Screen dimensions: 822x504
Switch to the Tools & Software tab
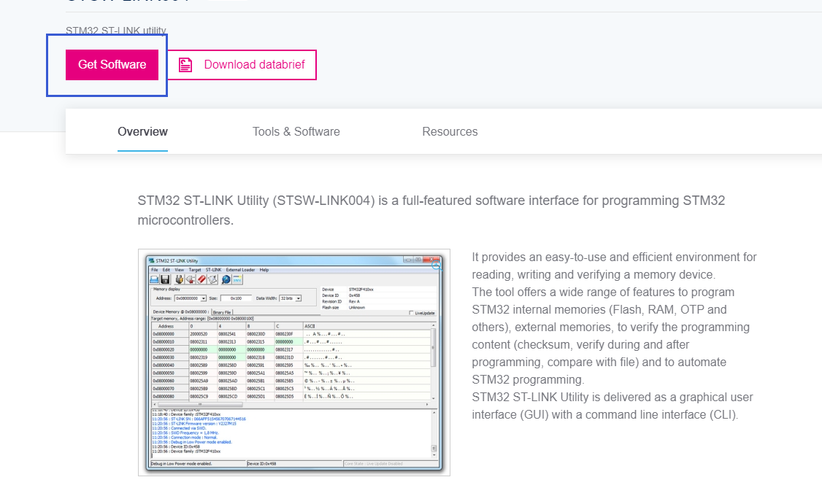(x=296, y=131)
